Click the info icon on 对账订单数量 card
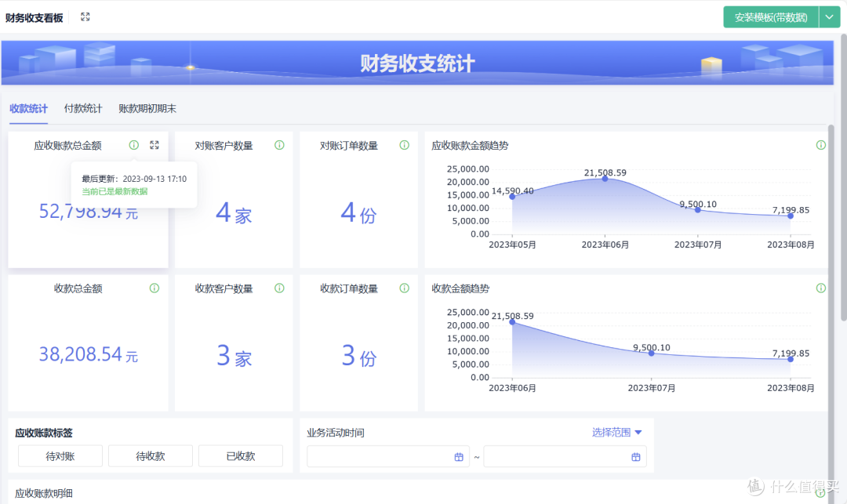The height and width of the screenshot is (504, 847). tap(404, 145)
